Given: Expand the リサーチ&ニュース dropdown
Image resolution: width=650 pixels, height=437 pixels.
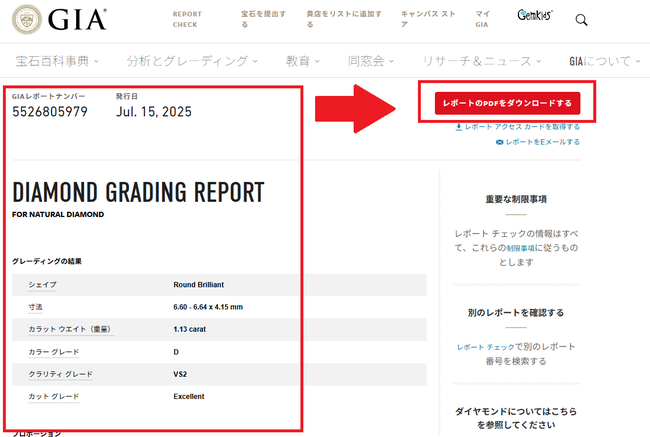Looking at the screenshot, I should click(482, 61).
